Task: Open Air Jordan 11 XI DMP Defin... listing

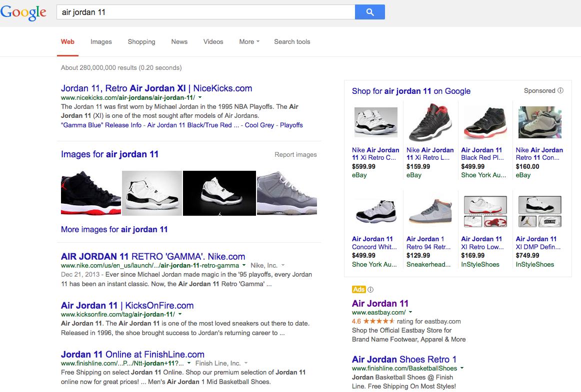Action: point(538,243)
